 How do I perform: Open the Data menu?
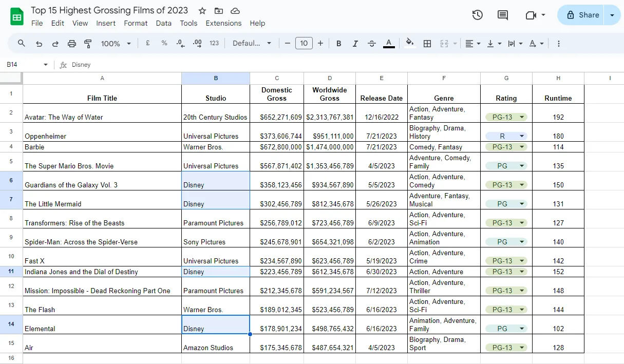164,23
